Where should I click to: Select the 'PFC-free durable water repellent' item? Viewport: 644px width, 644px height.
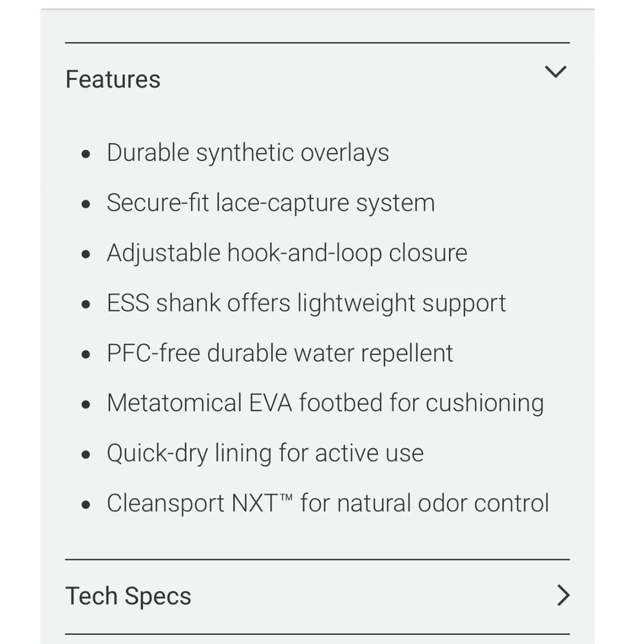click(x=279, y=353)
